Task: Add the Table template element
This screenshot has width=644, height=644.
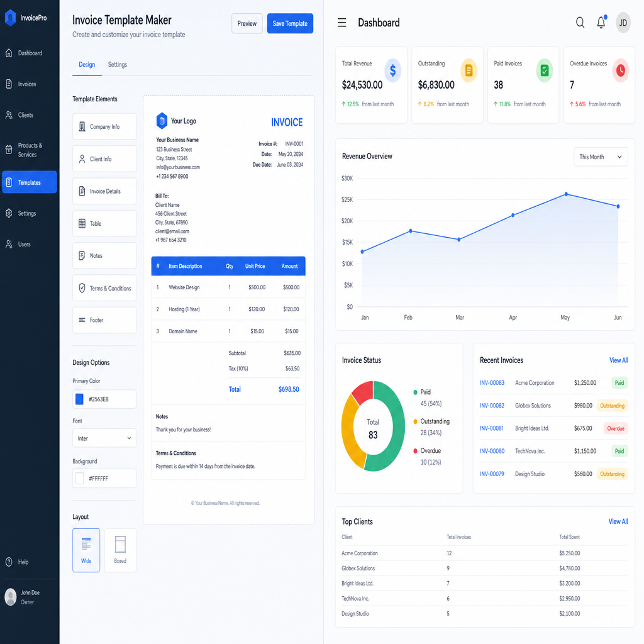Action: 104,223
